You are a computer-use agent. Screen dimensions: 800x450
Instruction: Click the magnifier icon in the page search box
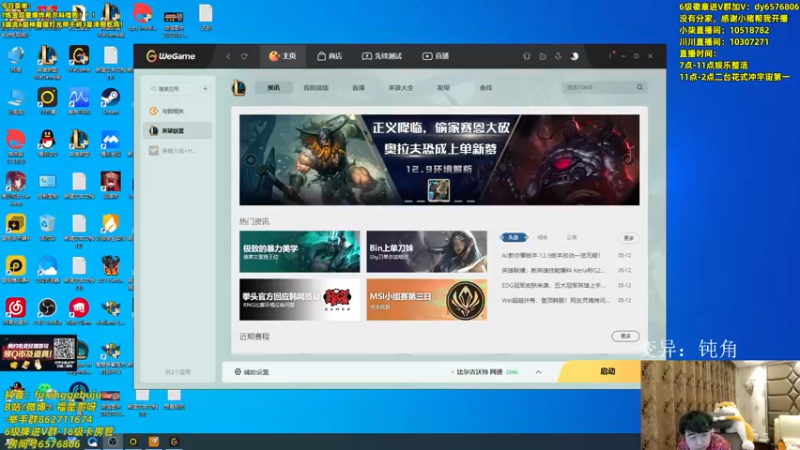pos(640,87)
